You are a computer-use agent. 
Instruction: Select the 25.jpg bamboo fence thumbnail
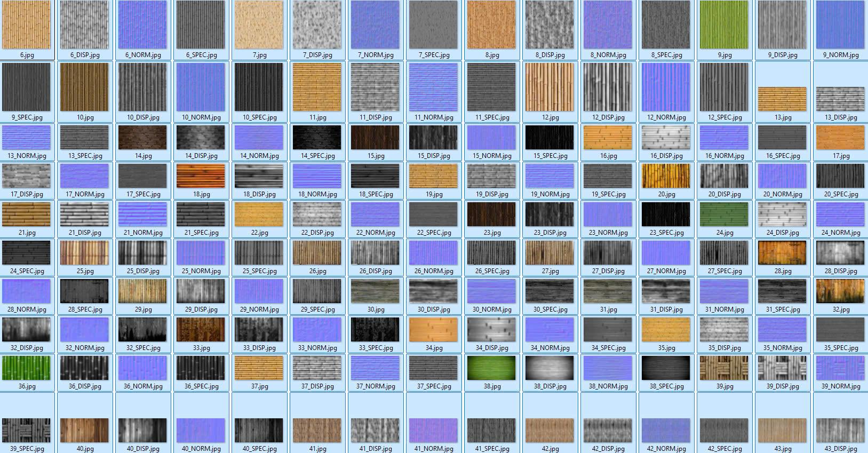click(x=84, y=253)
